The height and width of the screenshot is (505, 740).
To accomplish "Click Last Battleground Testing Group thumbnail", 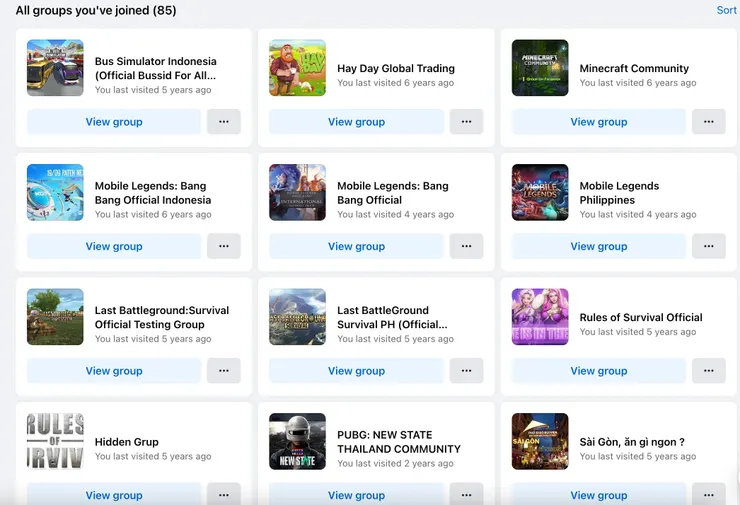I will pos(55,317).
